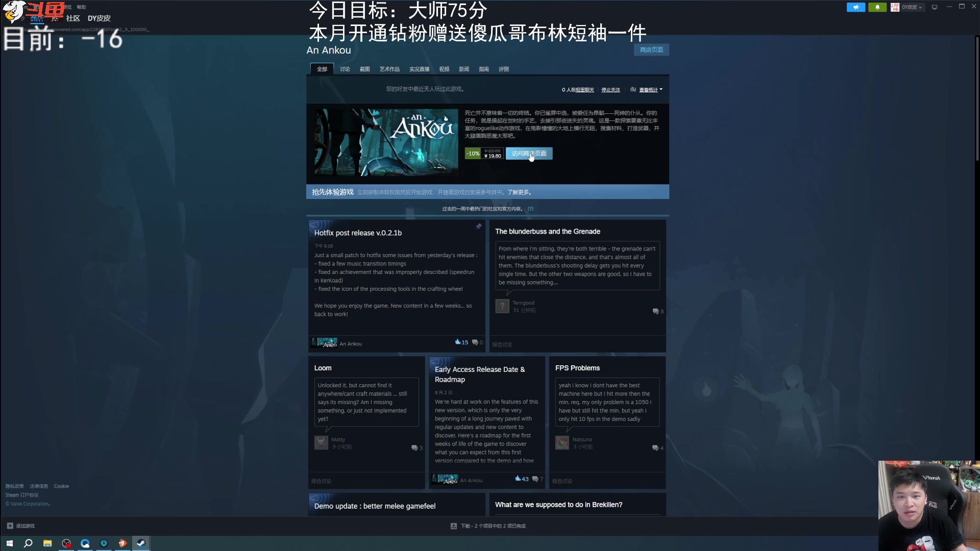This screenshot has width=980, height=551.
Task: Click the 商店页面 button top right
Action: [x=651, y=49]
